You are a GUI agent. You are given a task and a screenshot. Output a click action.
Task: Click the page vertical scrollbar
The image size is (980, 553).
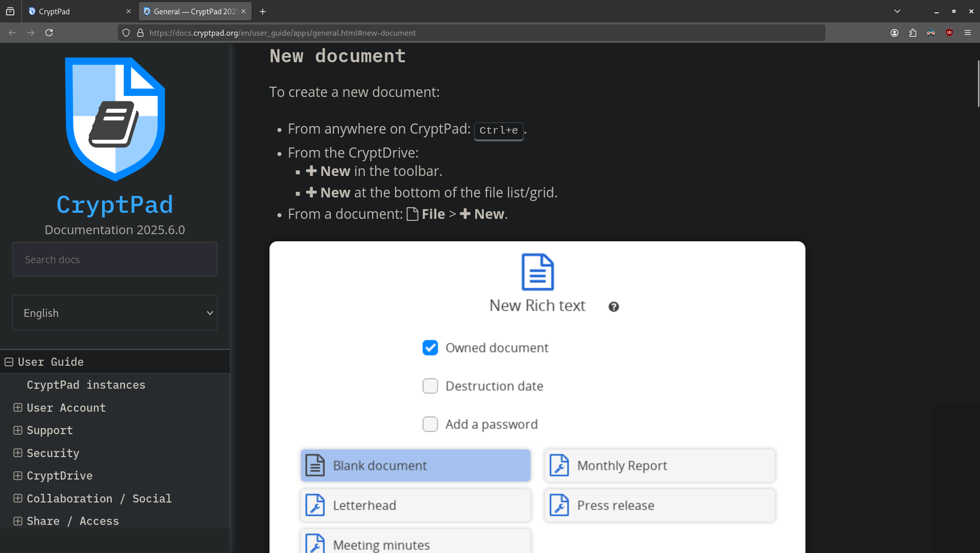[978, 84]
